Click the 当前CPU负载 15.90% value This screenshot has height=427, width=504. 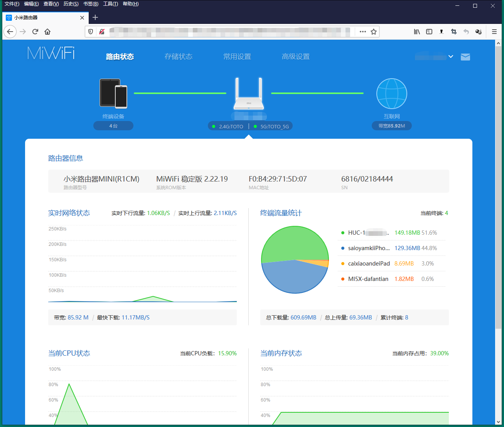(228, 353)
